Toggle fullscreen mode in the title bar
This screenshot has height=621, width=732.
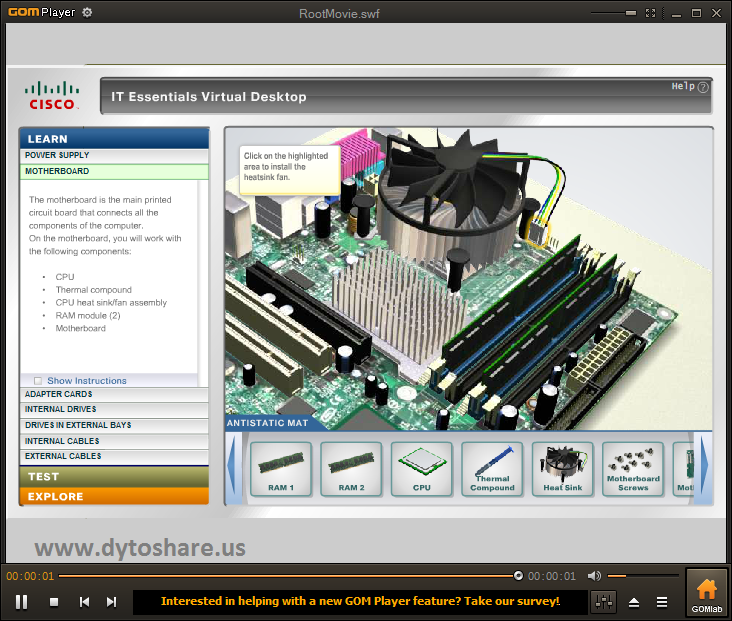click(650, 13)
